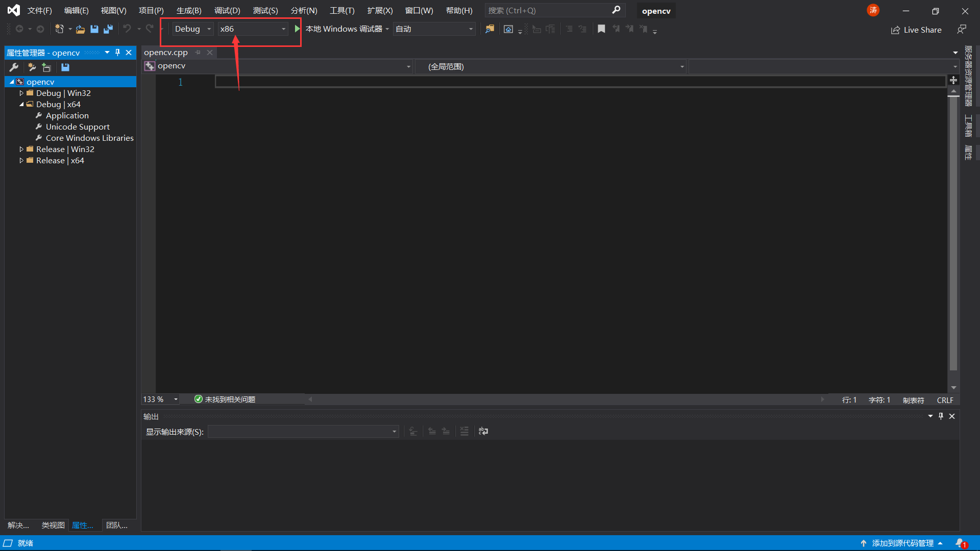Viewport: 980px width, 551px height.
Task: Add new property sheet in Property Manager
Action: (46, 67)
